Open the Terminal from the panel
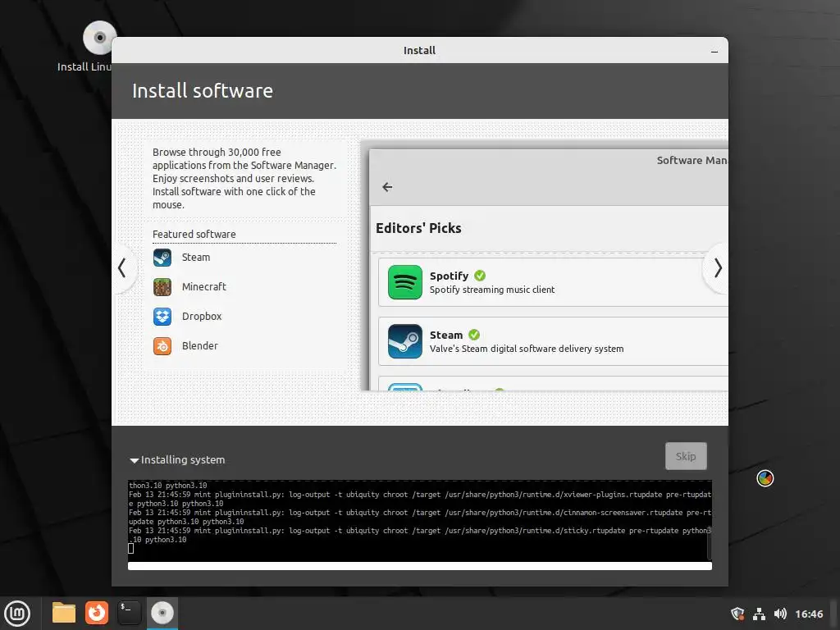Viewport: 840px width, 630px height. coord(129,613)
